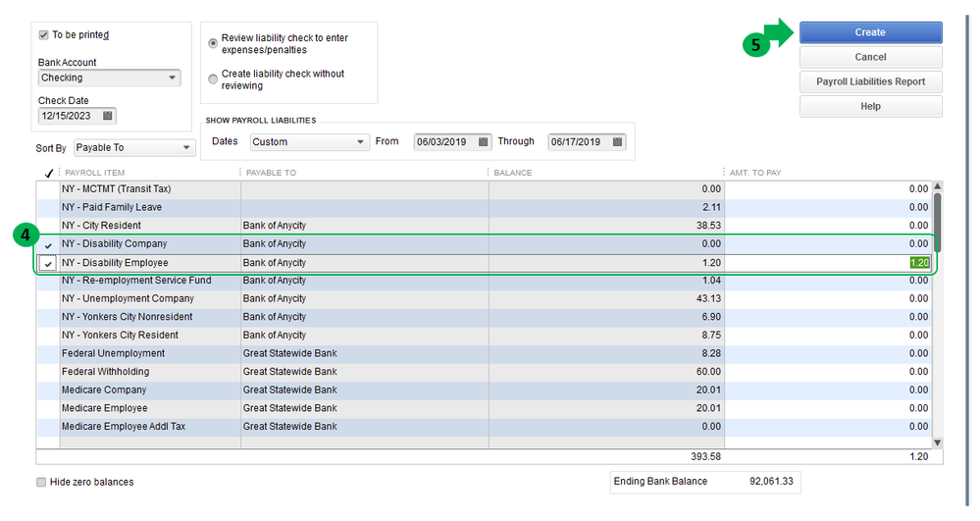
Task: Sort by Payable To column header
Action: [272, 173]
